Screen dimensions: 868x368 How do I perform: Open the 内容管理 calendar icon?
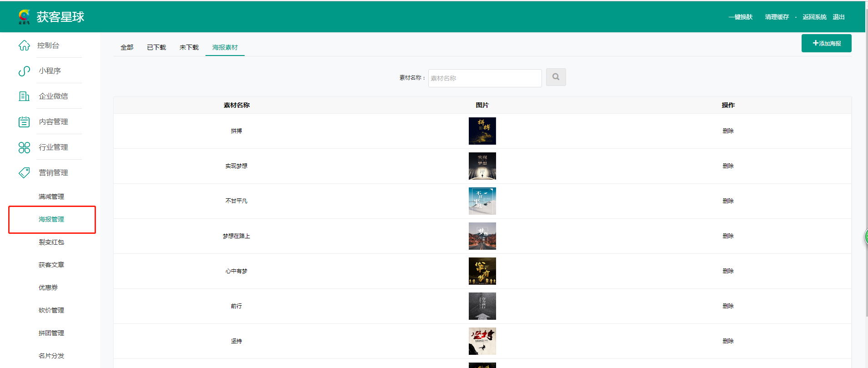pyautogui.click(x=24, y=122)
